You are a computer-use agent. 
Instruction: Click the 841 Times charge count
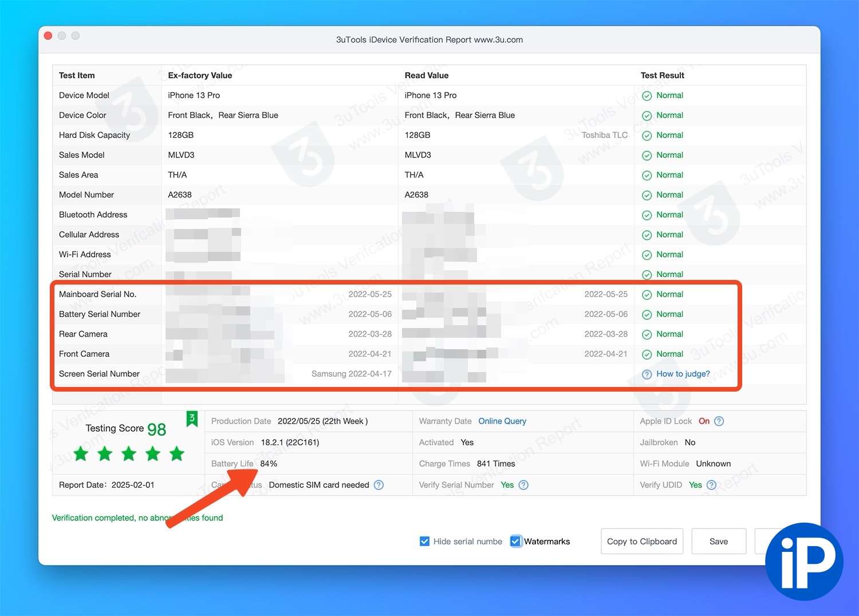pyautogui.click(x=496, y=464)
